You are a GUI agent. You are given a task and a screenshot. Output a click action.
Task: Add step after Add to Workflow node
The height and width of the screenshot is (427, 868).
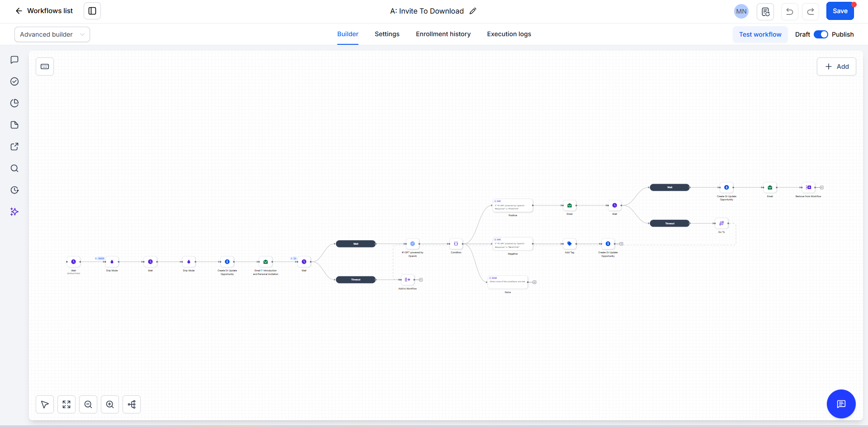click(421, 280)
